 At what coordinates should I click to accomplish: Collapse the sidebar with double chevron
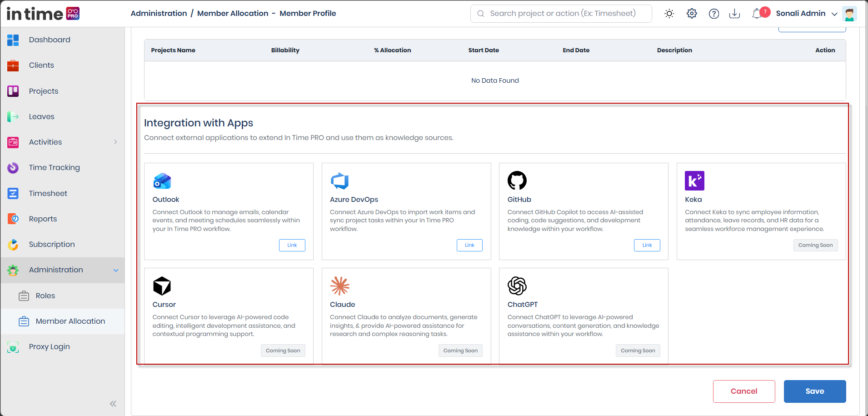pyautogui.click(x=113, y=404)
